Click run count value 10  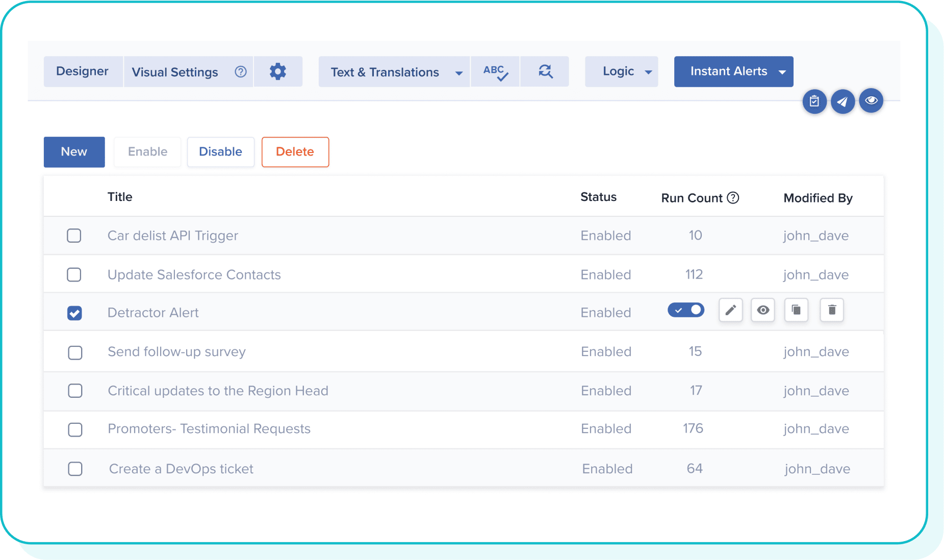point(695,235)
